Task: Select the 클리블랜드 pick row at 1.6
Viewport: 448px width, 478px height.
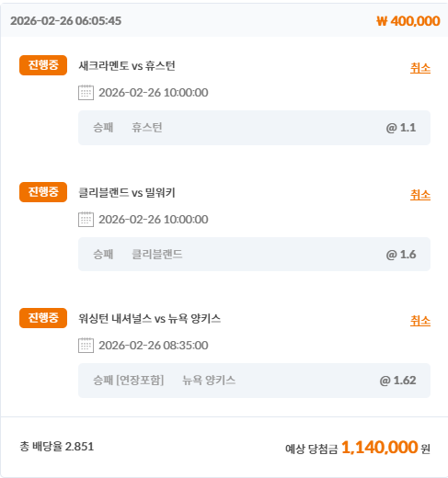Action: point(254,255)
